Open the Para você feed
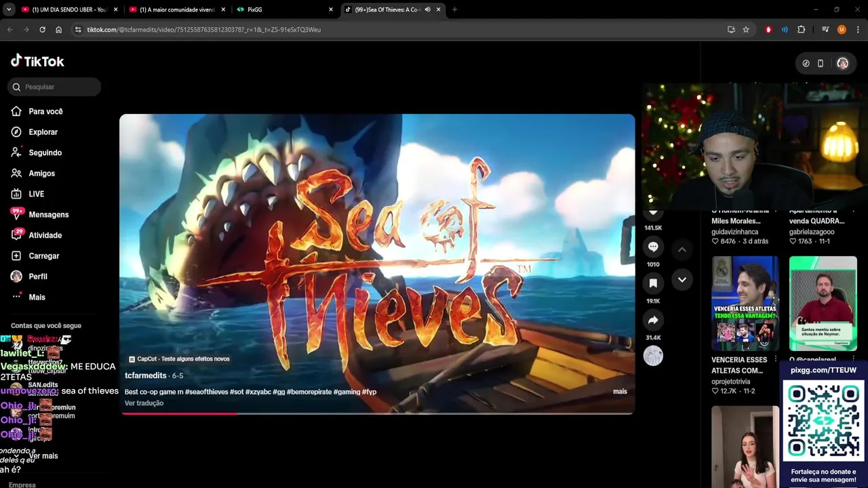The height and width of the screenshot is (488, 868). [45, 111]
